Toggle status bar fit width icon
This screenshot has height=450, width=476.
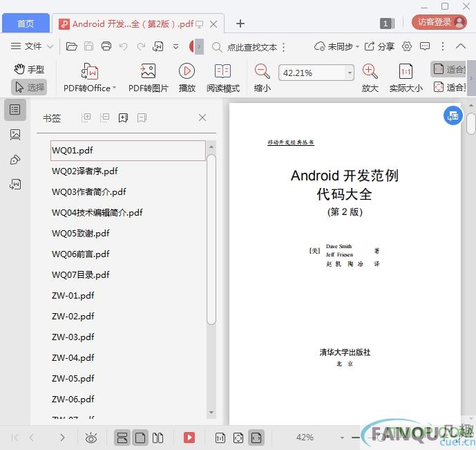tap(256, 438)
